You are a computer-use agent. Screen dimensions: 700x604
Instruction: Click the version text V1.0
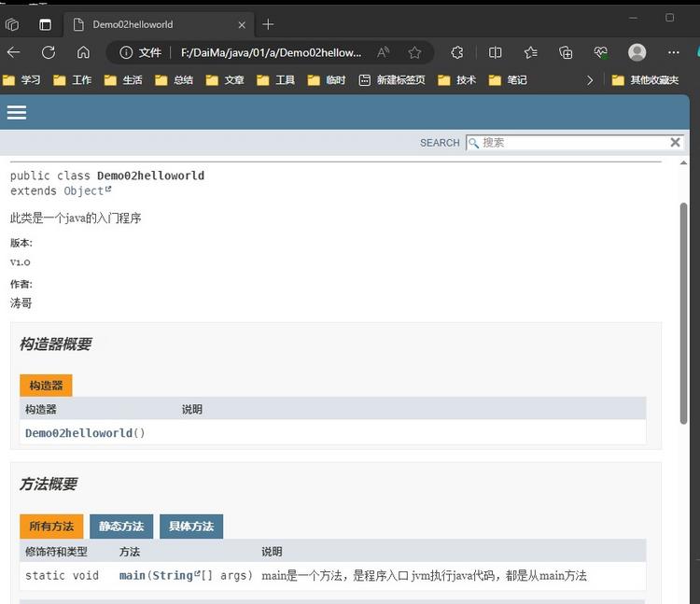(21, 262)
